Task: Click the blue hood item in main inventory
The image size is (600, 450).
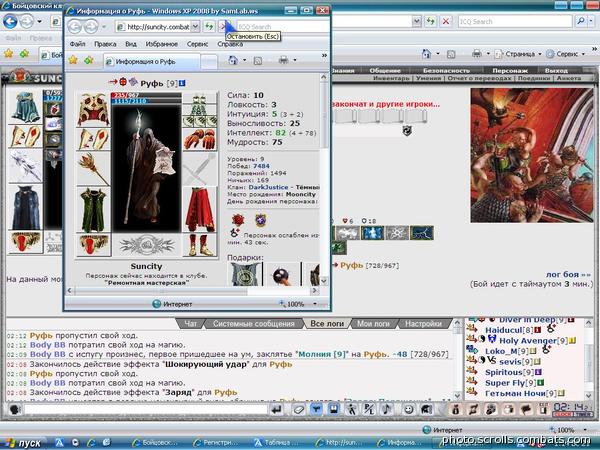Action: tap(25, 107)
